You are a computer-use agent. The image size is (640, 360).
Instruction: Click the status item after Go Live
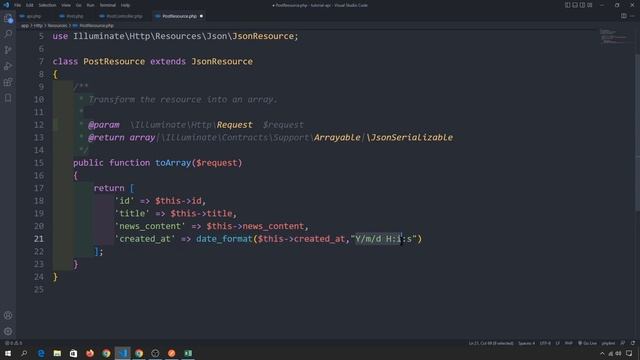pyautogui.click(x=608, y=343)
